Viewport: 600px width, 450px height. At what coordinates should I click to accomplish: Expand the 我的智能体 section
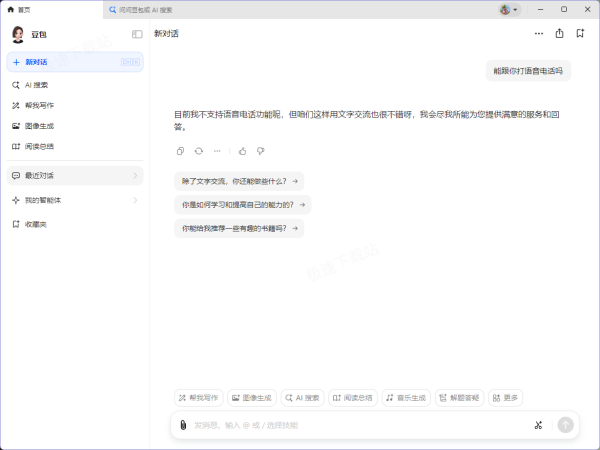tap(75, 200)
